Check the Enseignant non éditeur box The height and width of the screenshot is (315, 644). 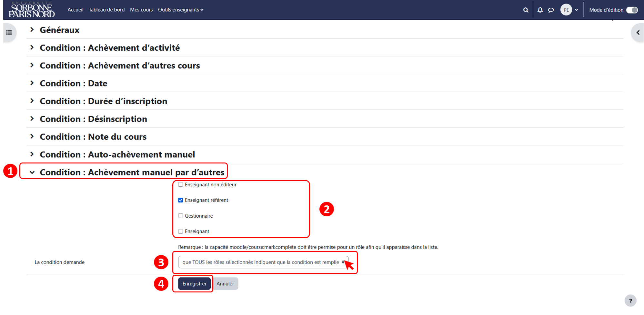pyautogui.click(x=181, y=184)
